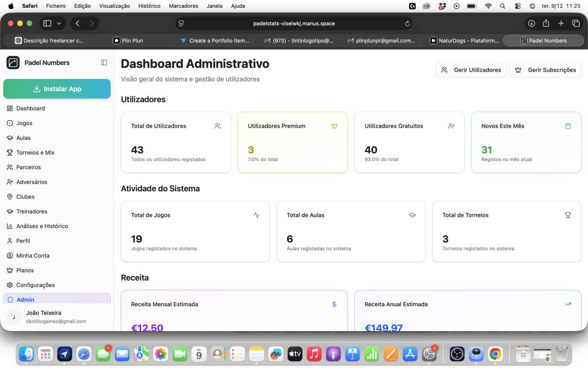Open Adversários in the sidebar

[57, 182]
